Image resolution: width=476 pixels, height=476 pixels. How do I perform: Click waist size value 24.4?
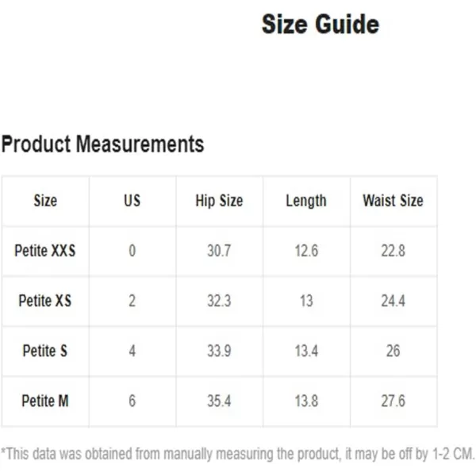[x=393, y=301]
